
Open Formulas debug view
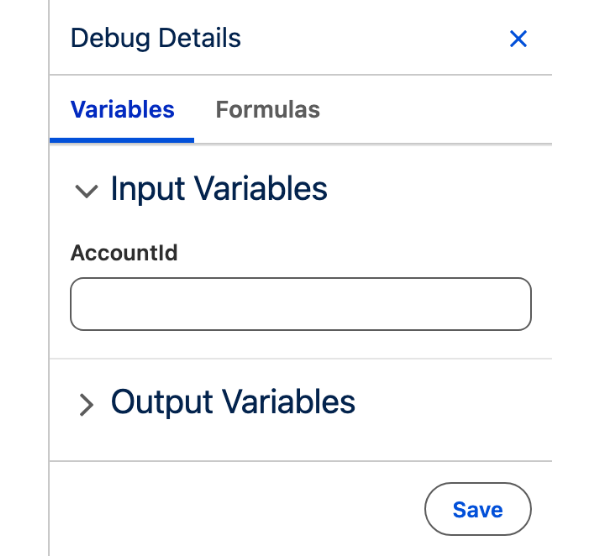coord(268,110)
